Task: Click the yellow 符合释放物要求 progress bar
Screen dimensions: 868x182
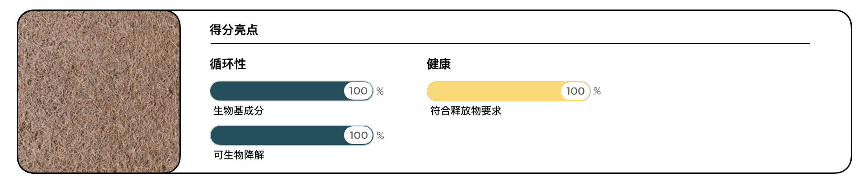Action: pos(494,91)
